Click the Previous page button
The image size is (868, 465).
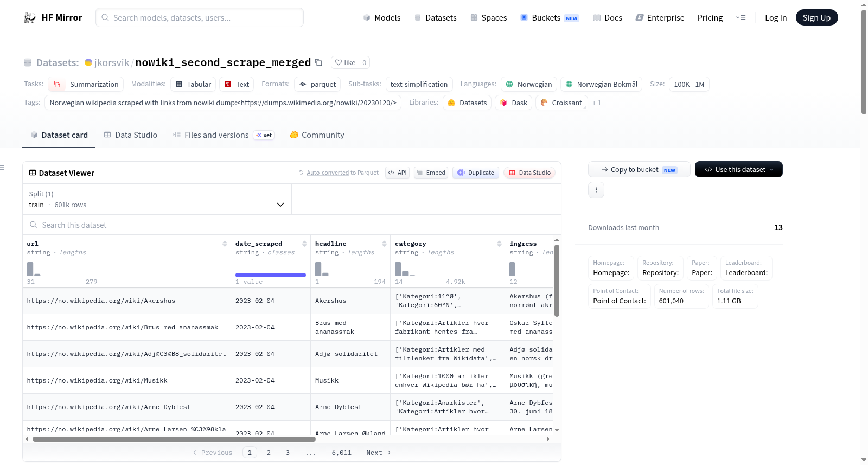point(213,453)
